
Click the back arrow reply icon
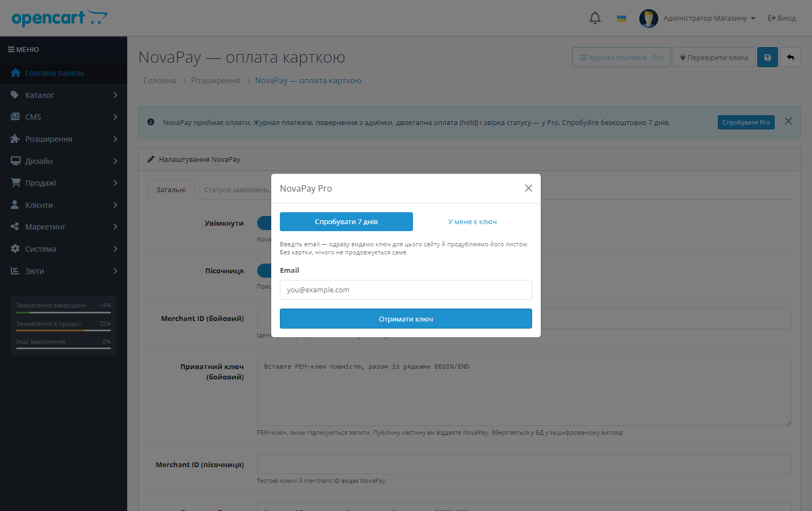tap(790, 57)
